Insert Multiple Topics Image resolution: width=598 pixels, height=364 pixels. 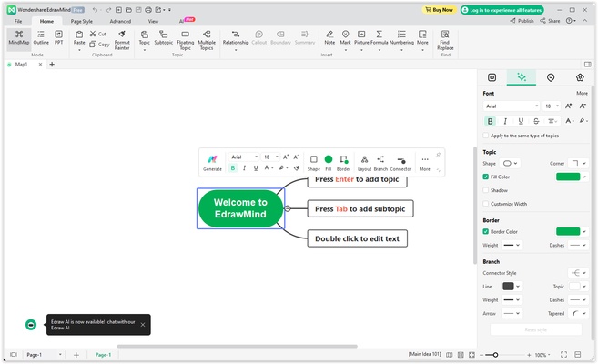tap(207, 40)
